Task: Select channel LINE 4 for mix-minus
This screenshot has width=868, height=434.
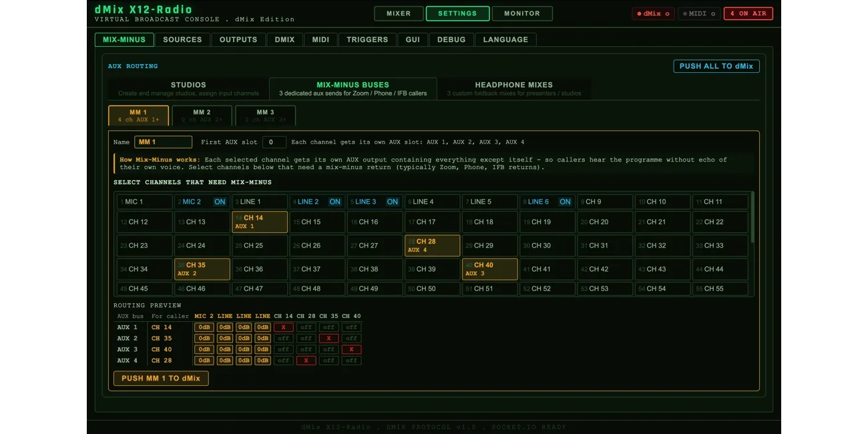Action: [432, 202]
